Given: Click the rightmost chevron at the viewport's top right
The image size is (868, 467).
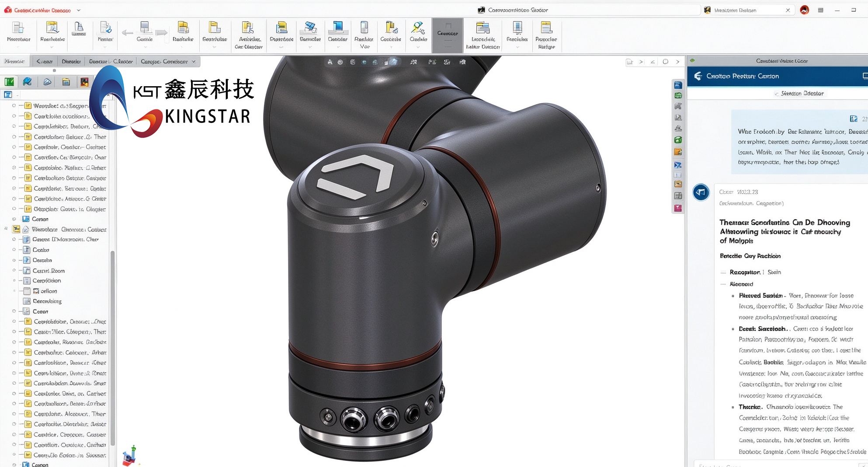Looking at the screenshot, I should pyautogui.click(x=677, y=62).
